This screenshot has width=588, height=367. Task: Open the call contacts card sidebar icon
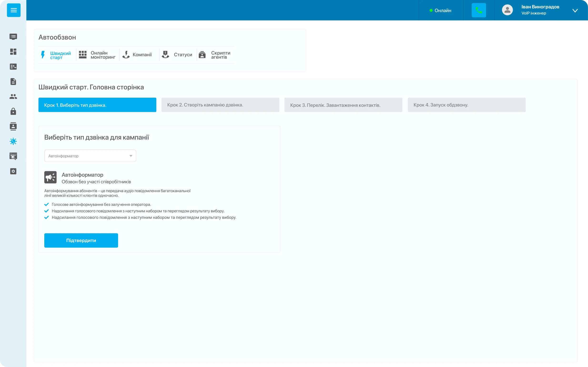pyautogui.click(x=13, y=66)
